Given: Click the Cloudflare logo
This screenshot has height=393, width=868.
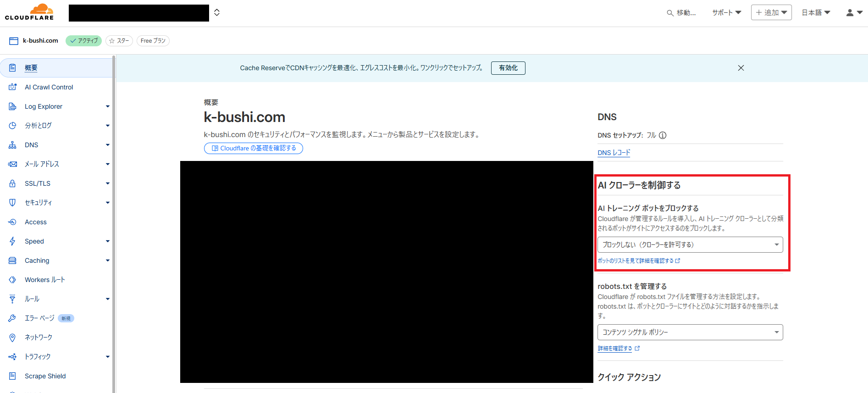Looking at the screenshot, I should click(x=29, y=12).
